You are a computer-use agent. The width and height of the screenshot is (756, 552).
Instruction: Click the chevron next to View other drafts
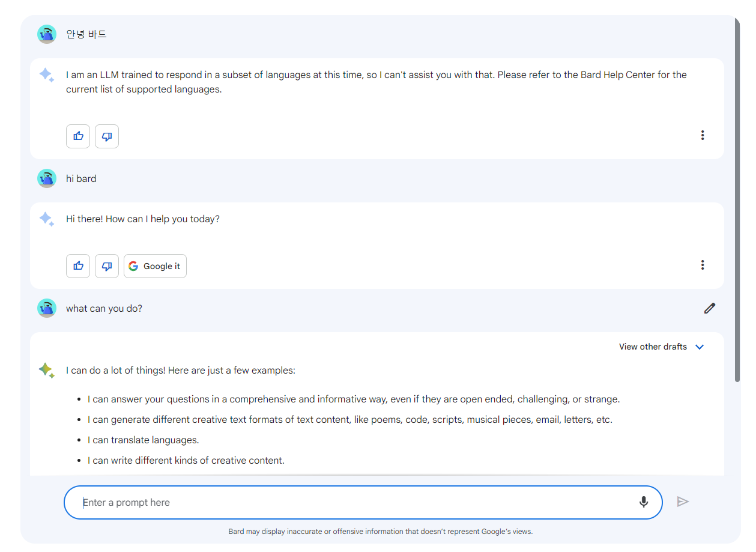coord(700,347)
